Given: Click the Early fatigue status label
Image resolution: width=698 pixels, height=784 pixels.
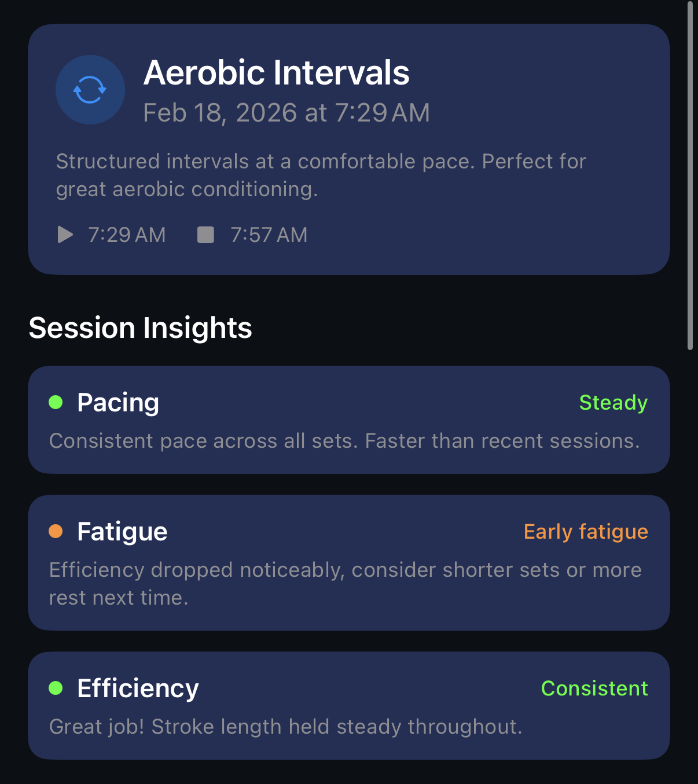Looking at the screenshot, I should click(x=585, y=532).
